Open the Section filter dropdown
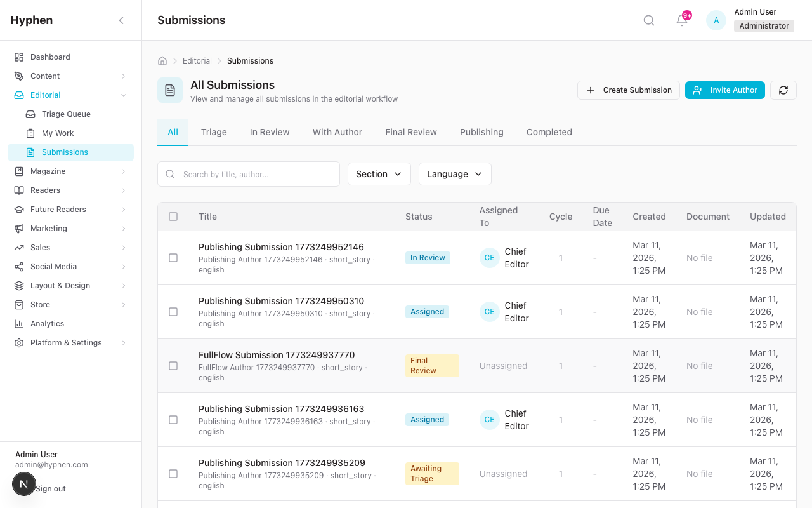Viewport: 812px width, 508px height. (379, 174)
